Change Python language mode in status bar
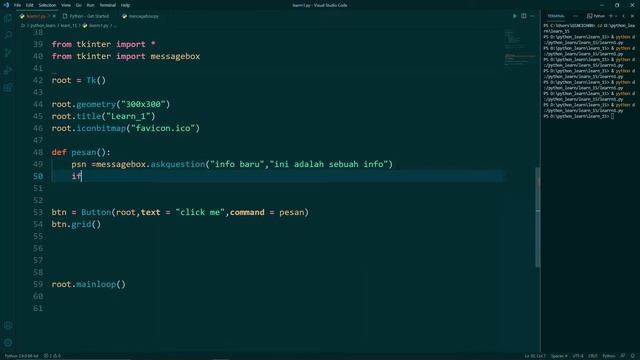Image resolution: width=640 pixels, height=360 pixels. click(609, 356)
